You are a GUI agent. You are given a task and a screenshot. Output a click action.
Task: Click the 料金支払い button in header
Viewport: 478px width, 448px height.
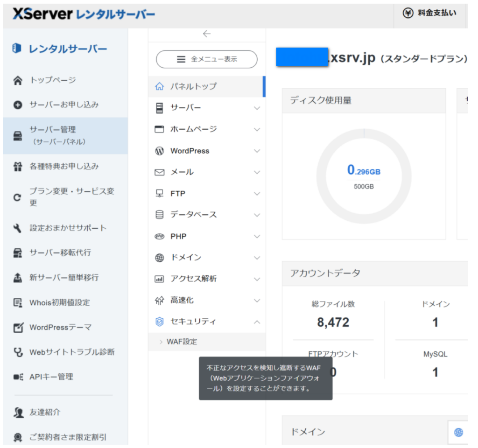pos(430,13)
